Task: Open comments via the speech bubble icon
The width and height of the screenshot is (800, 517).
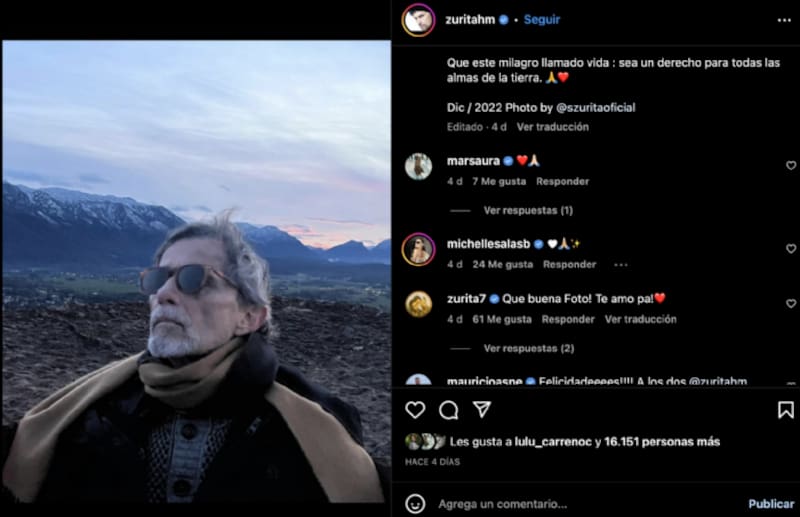Action: click(x=449, y=410)
